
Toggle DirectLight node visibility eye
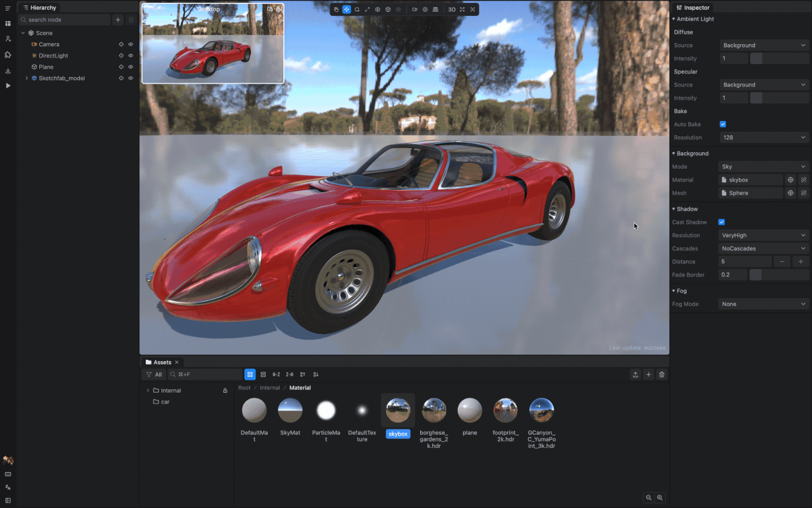(x=130, y=55)
